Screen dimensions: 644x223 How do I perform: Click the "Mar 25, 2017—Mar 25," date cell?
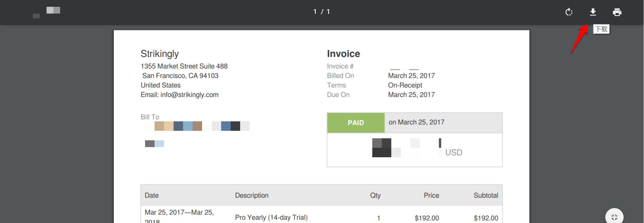point(179,212)
